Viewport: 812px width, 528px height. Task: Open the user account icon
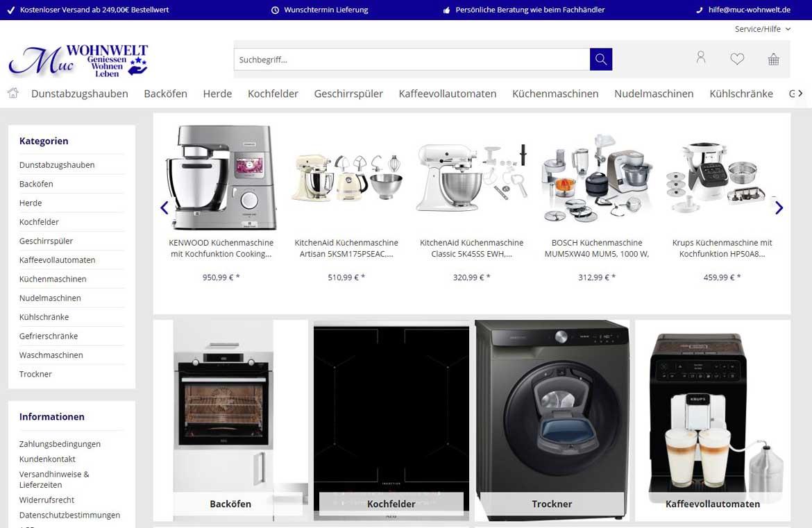[x=701, y=58]
